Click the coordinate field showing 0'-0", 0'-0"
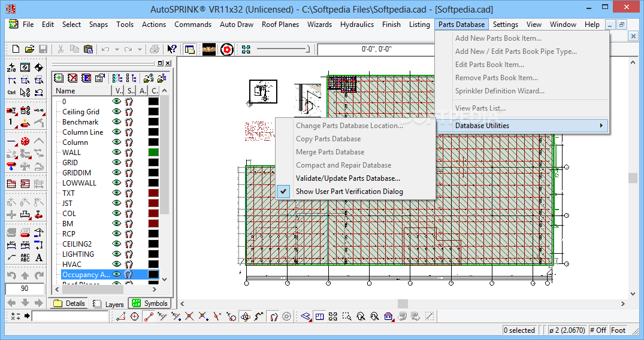Screen dimensions: 644x340 tap(376, 49)
